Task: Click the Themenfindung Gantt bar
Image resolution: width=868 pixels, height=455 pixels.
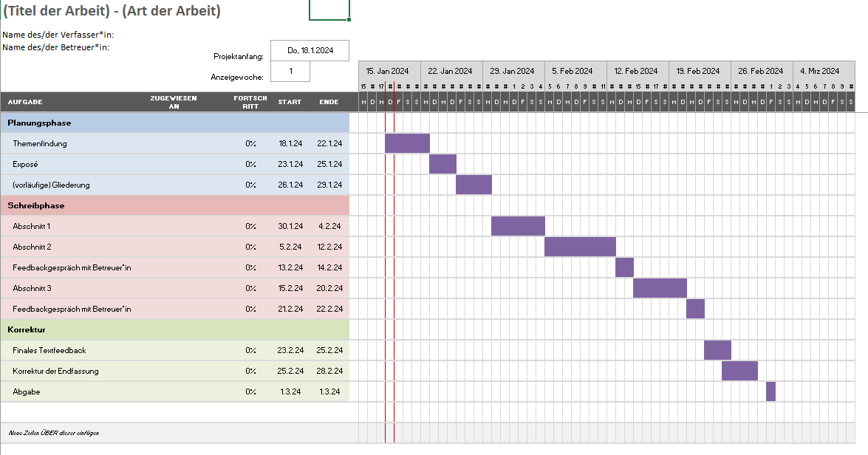Action: [407, 143]
